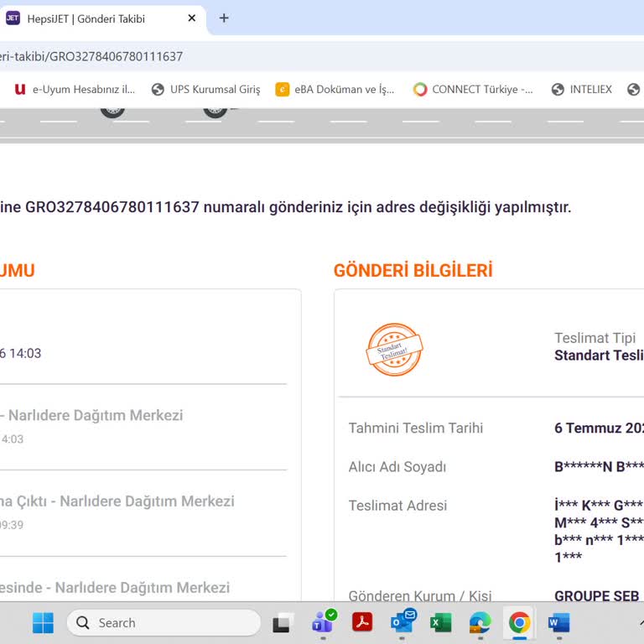Click Gönderen Kurum / Kişi label

pos(420,596)
